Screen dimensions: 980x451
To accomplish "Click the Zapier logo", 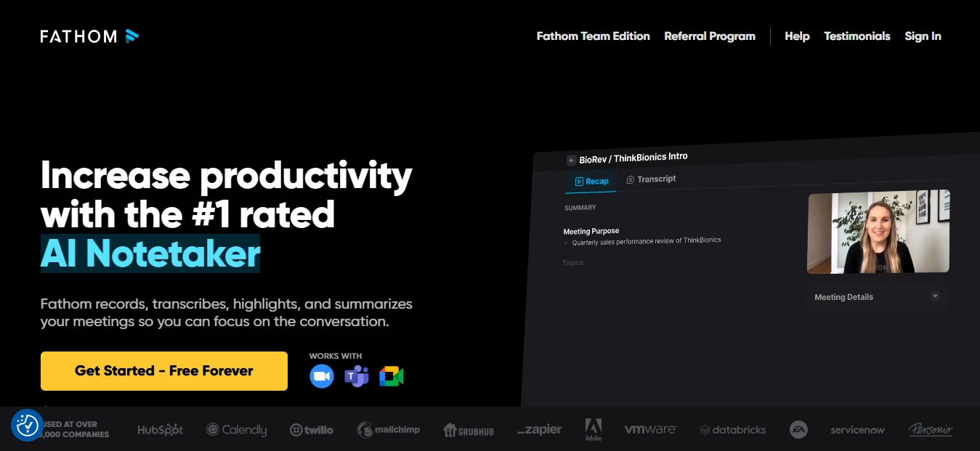I will pos(540,430).
